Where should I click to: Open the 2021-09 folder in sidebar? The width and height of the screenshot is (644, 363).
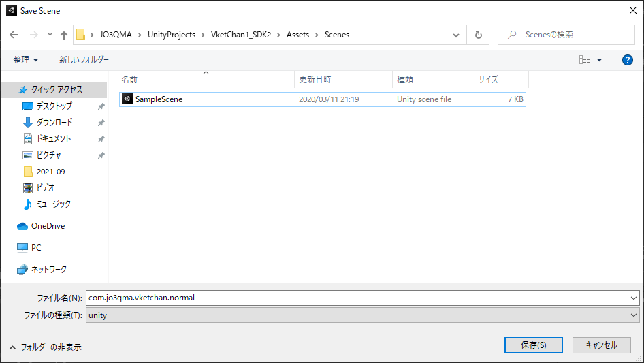50,172
